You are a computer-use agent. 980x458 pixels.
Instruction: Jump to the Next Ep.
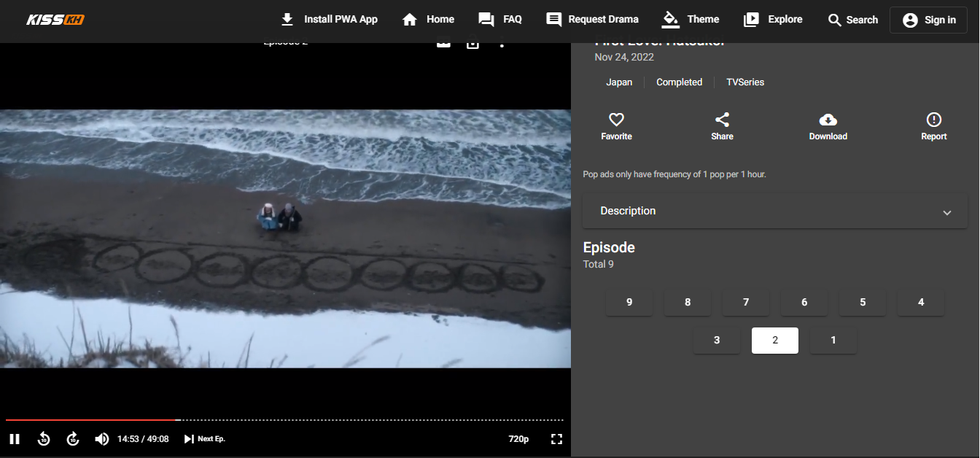click(204, 439)
